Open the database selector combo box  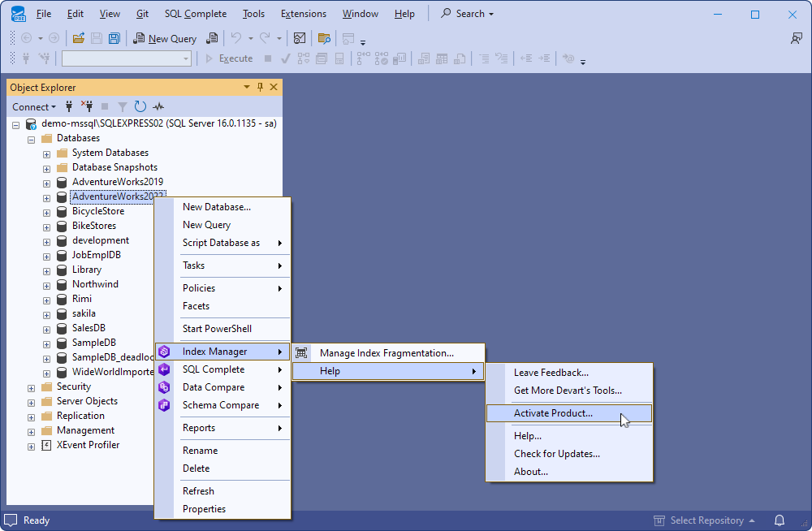point(126,58)
